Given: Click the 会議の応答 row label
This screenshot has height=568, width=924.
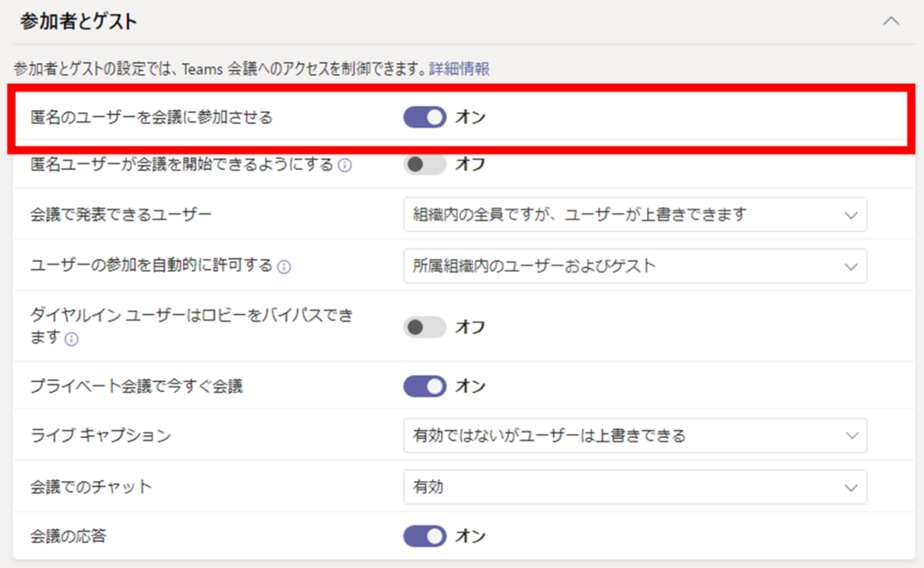Looking at the screenshot, I should 69,536.
